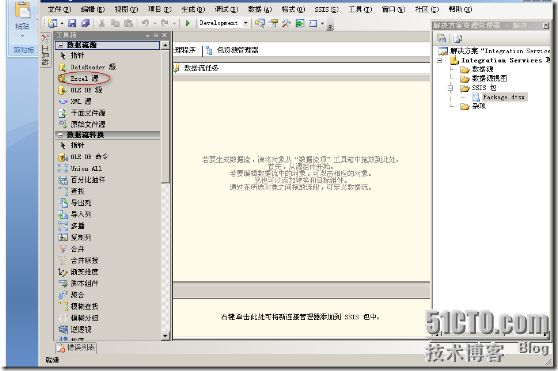Select the 解决方案 root node

pyautogui.click(x=494, y=51)
